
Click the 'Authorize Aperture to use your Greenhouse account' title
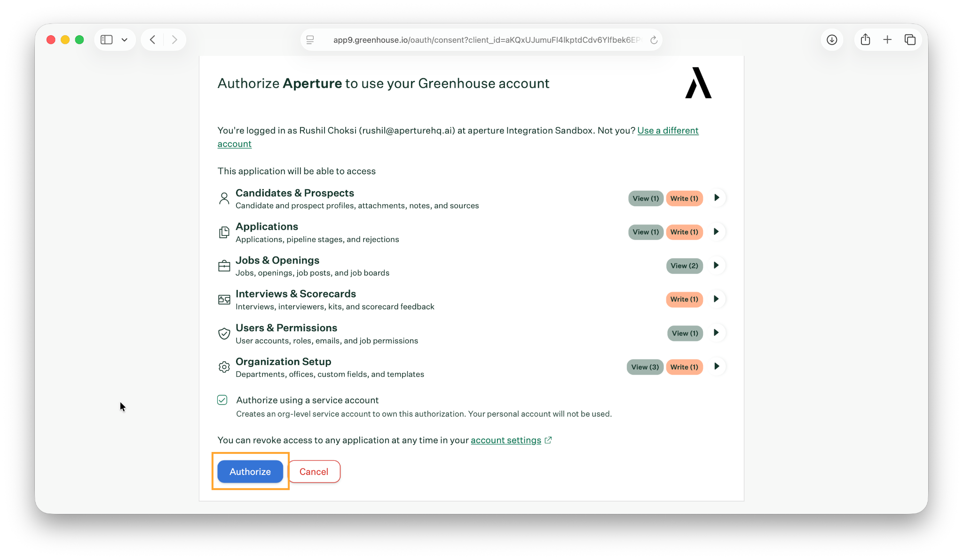pos(383,83)
